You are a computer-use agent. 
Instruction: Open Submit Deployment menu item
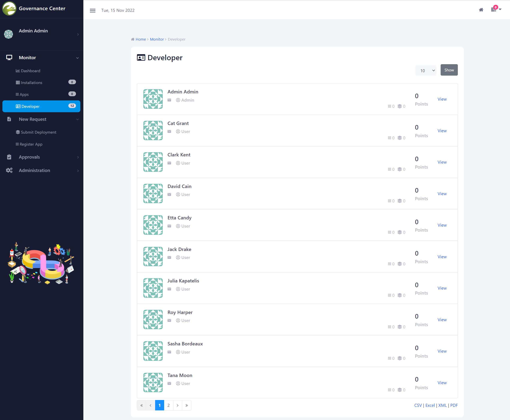[38, 132]
